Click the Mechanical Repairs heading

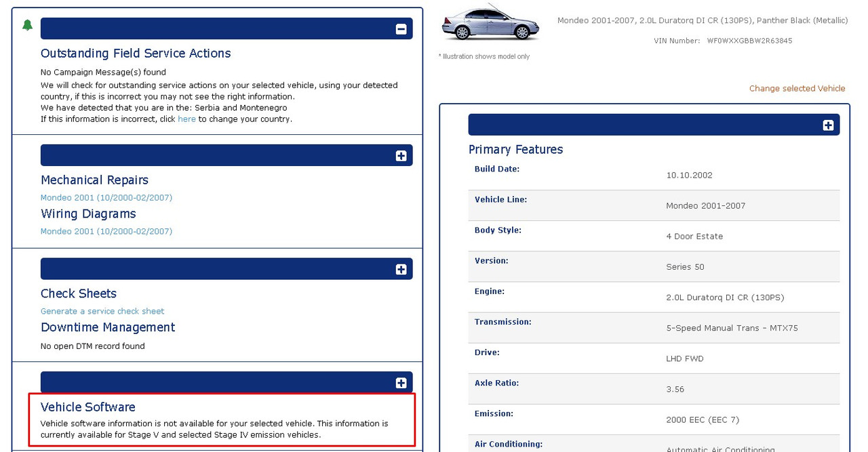pyautogui.click(x=94, y=180)
